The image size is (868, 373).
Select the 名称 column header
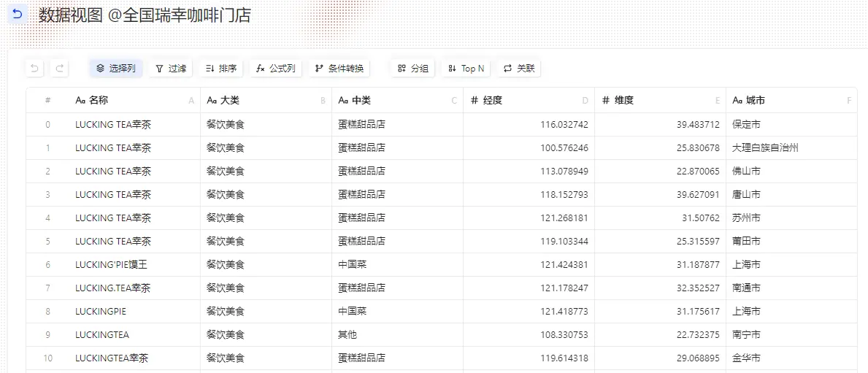pos(134,100)
